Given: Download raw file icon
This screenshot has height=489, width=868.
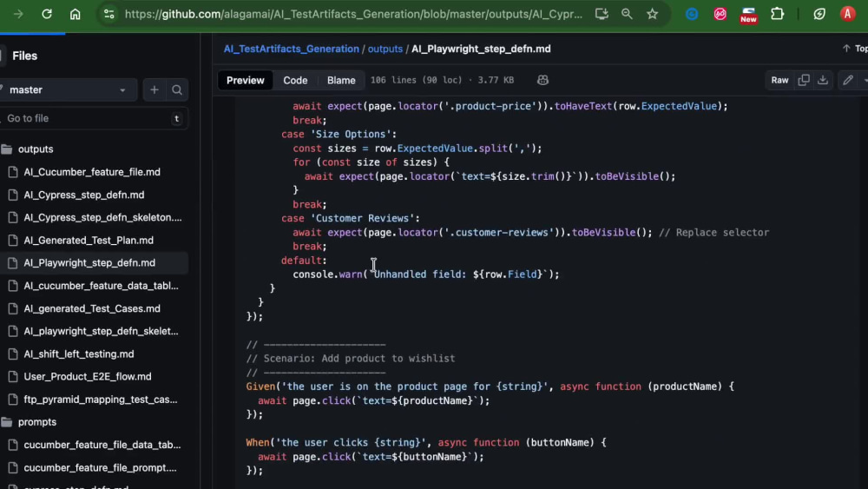Looking at the screenshot, I should tap(823, 80).
